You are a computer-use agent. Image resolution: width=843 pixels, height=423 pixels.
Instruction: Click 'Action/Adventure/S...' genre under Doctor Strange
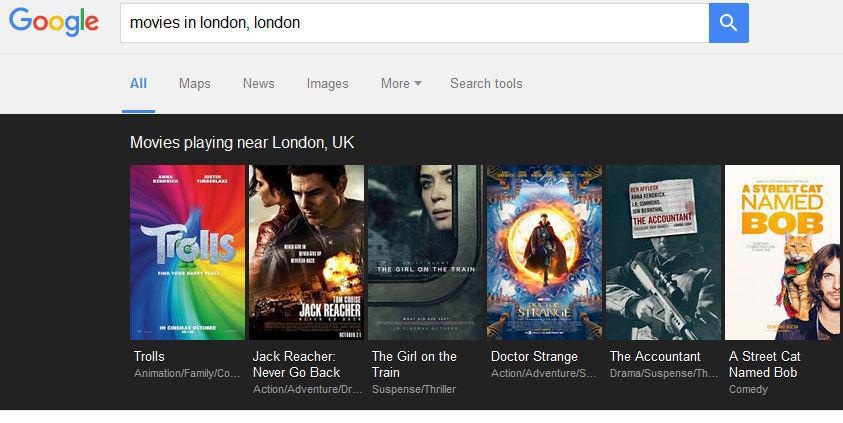point(544,373)
